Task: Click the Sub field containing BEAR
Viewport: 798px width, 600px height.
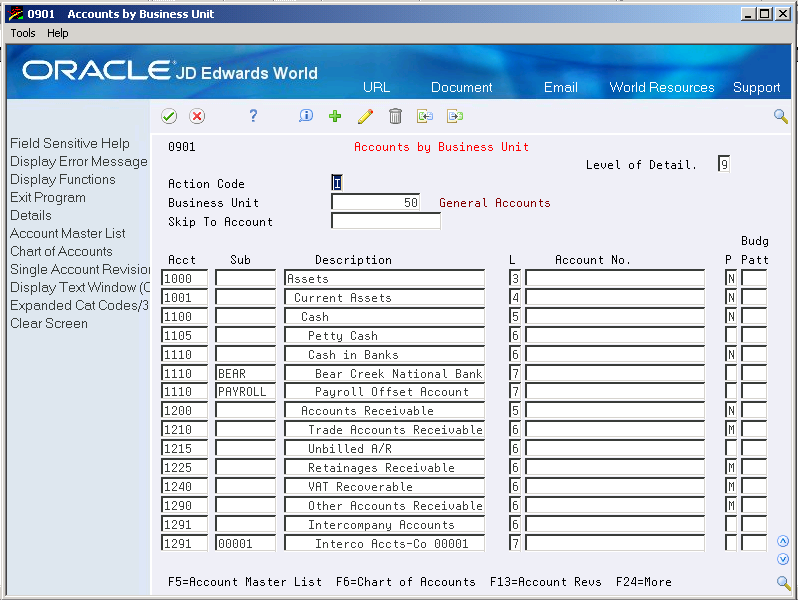Action: click(x=245, y=374)
